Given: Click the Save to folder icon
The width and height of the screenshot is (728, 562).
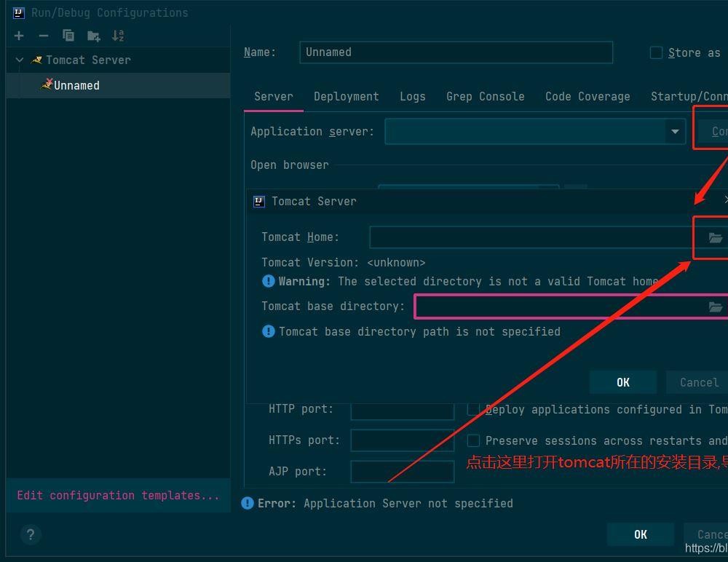Looking at the screenshot, I should click(x=93, y=36).
